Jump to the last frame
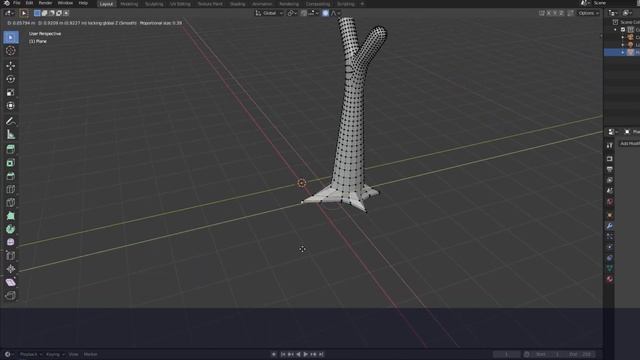Image resolution: width=640 pixels, height=360 pixels. (321, 354)
